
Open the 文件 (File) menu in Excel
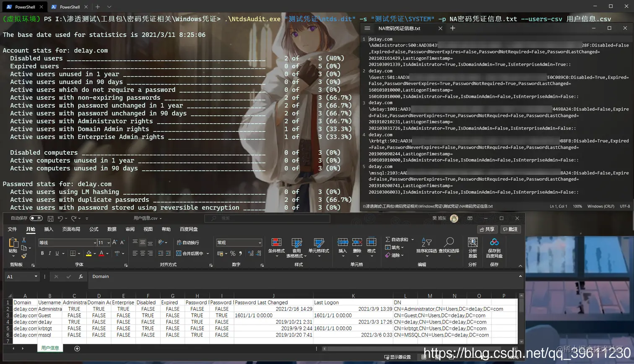pyautogui.click(x=13, y=229)
